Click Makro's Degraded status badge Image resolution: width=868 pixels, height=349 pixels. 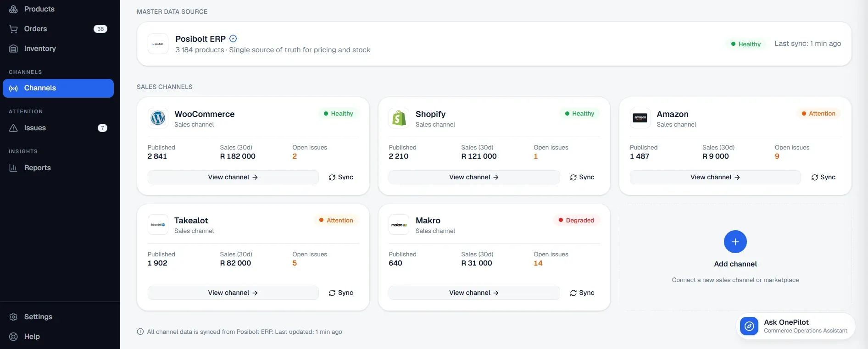pyautogui.click(x=576, y=220)
